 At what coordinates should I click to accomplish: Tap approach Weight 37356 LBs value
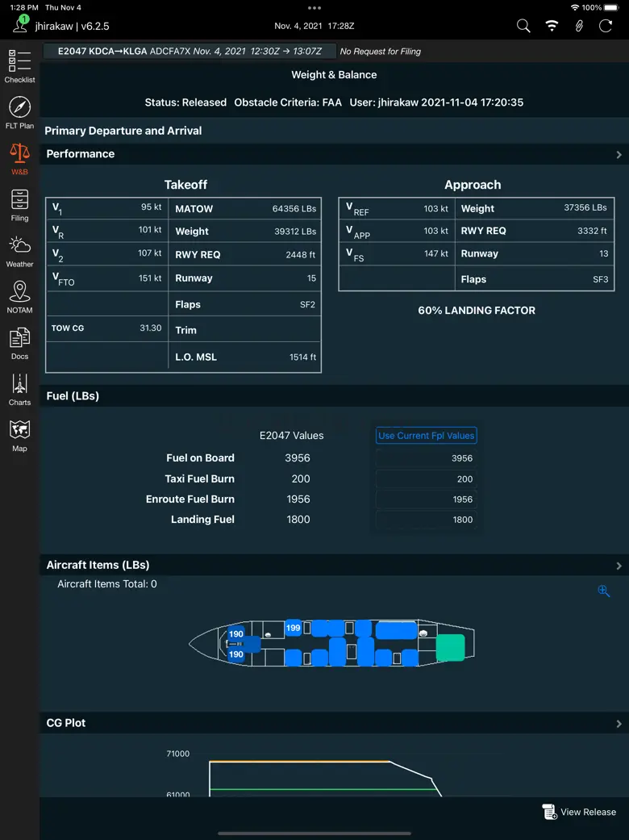pos(585,208)
